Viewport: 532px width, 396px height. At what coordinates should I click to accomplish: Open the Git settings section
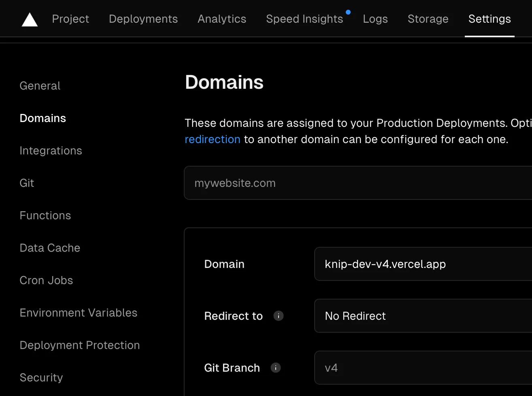(27, 183)
